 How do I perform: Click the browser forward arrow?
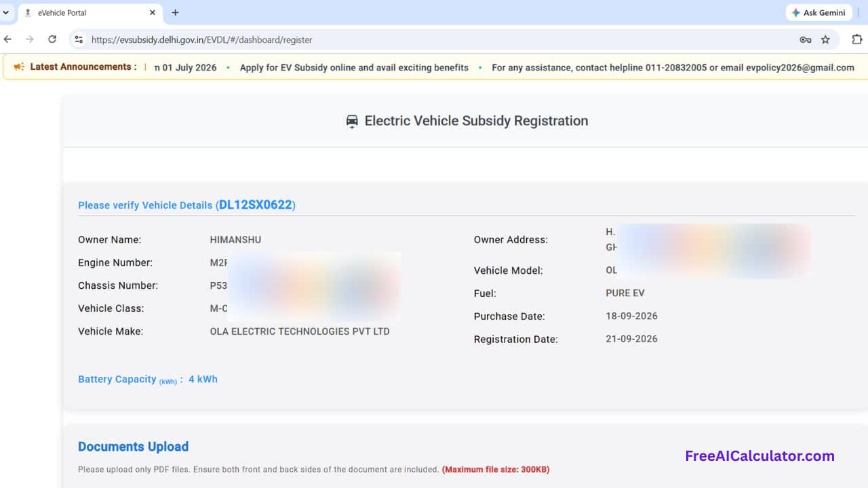(30, 39)
